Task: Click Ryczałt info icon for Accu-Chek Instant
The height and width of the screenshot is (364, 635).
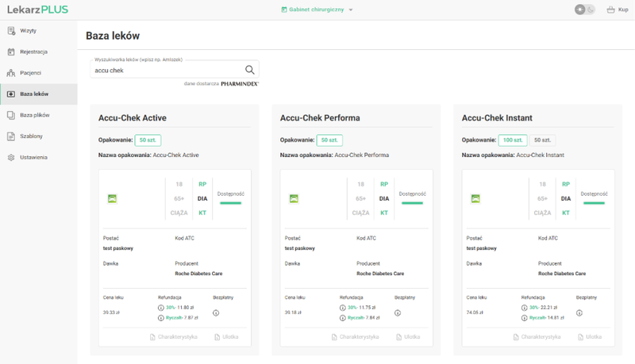Action: click(x=525, y=318)
